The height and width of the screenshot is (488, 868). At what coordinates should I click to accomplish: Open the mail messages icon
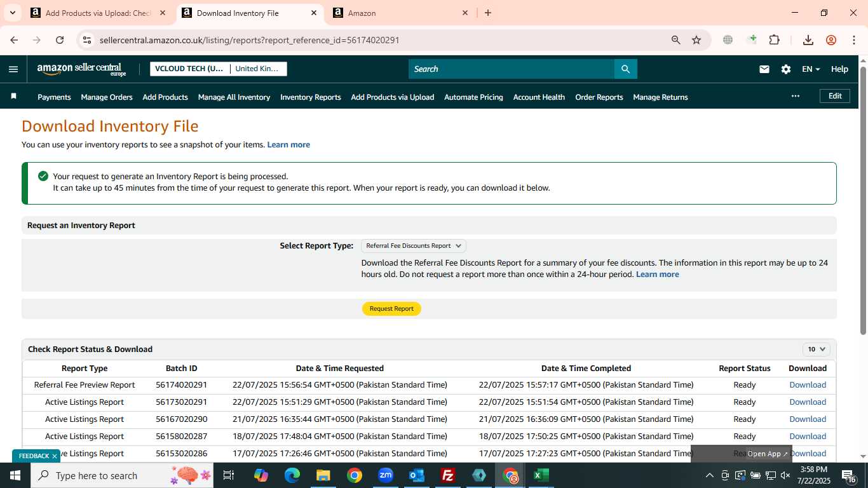[x=764, y=69]
